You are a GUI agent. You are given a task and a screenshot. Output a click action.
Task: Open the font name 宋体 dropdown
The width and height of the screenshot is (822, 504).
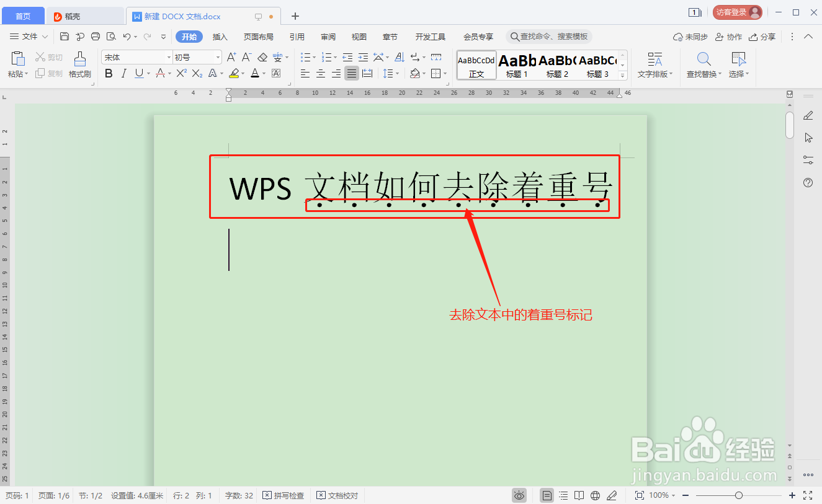click(168, 58)
